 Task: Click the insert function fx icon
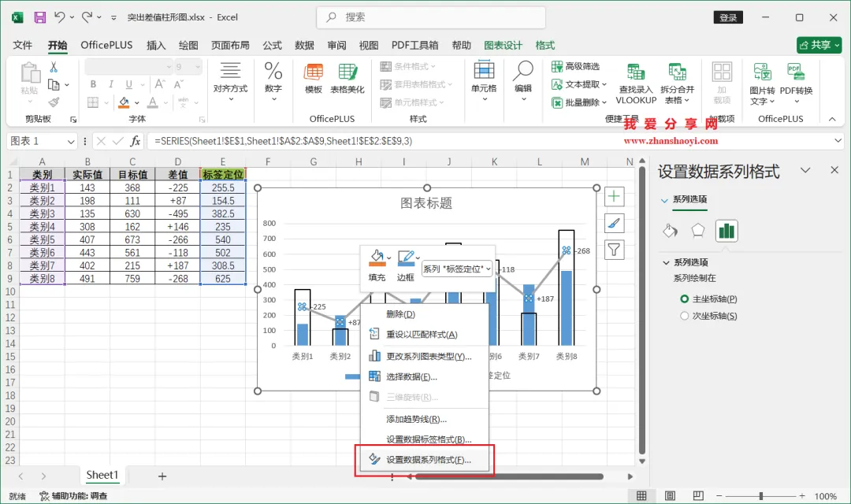[136, 141]
